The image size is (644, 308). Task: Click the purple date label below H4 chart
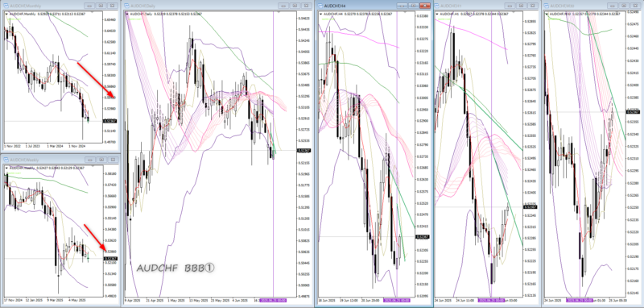coord(397,300)
